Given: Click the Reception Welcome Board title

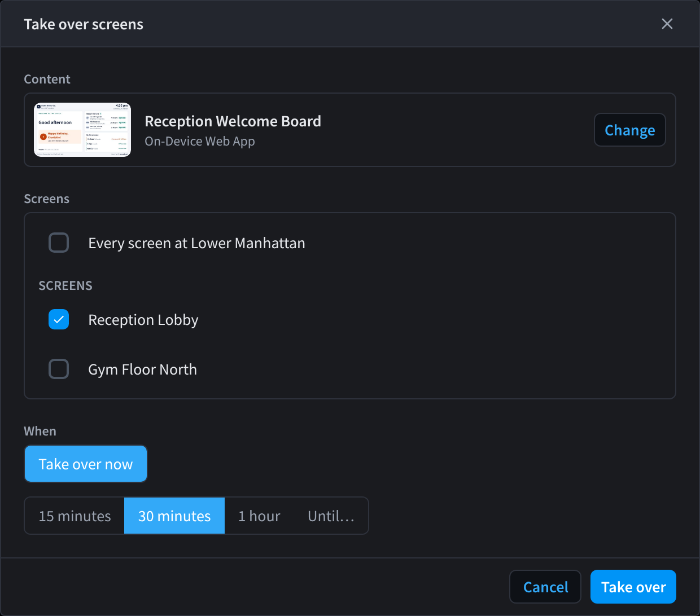Looking at the screenshot, I should tap(233, 121).
